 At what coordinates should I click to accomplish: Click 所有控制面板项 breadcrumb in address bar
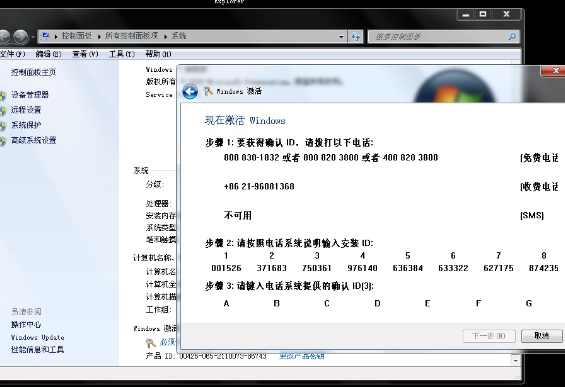tap(132, 36)
